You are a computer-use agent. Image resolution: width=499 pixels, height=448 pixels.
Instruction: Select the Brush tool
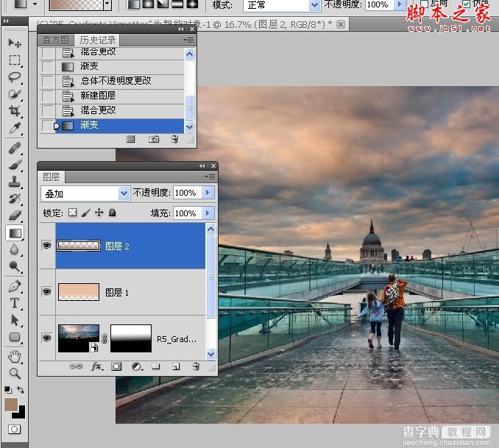[x=15, y=165]
